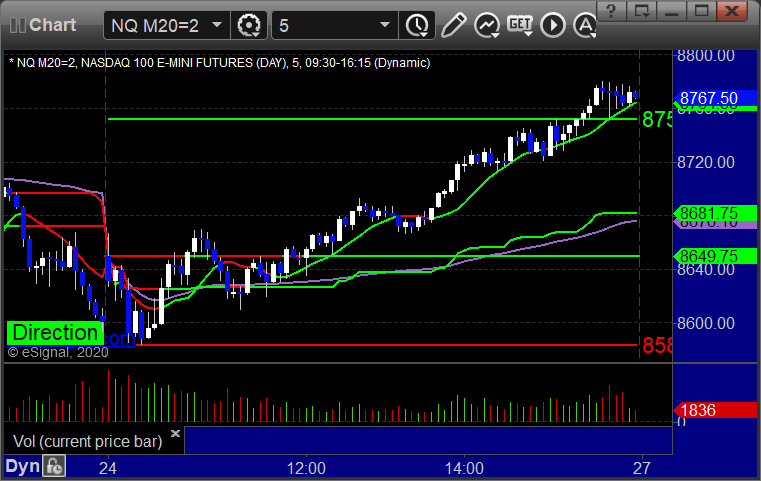Remove the Vol study with its X
The width and height of the screenshot is (761, 481).
point(175,433)
